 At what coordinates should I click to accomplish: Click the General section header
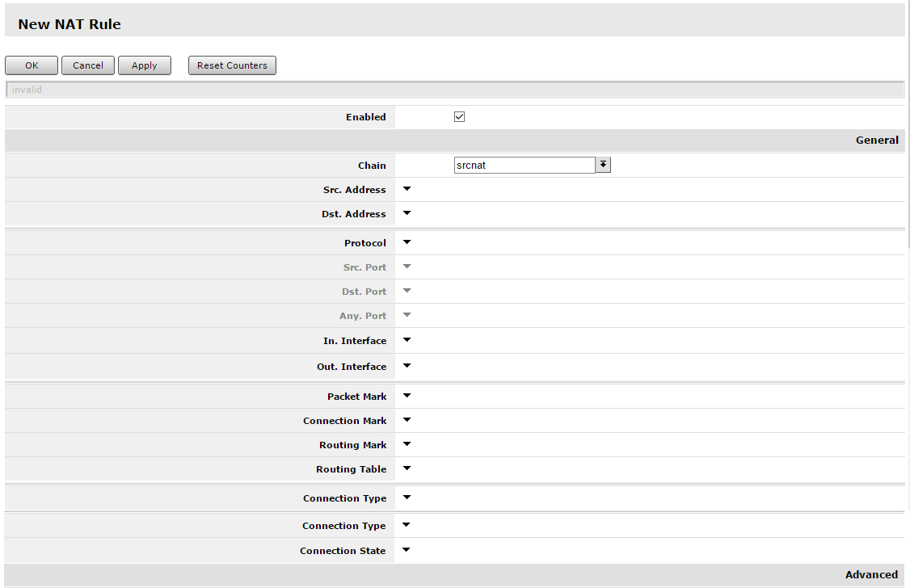click(877, 139)
